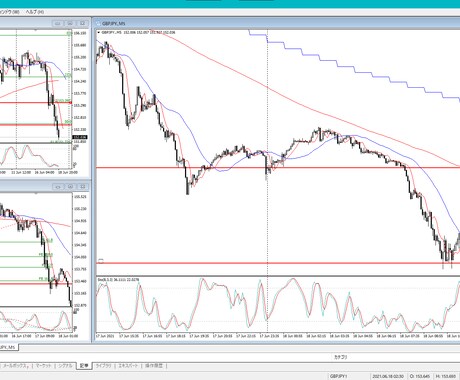The height and width of the screenshot is (380, 460).
Task: Switch to the シグナル terminal tab
Action: pos(65,366)
